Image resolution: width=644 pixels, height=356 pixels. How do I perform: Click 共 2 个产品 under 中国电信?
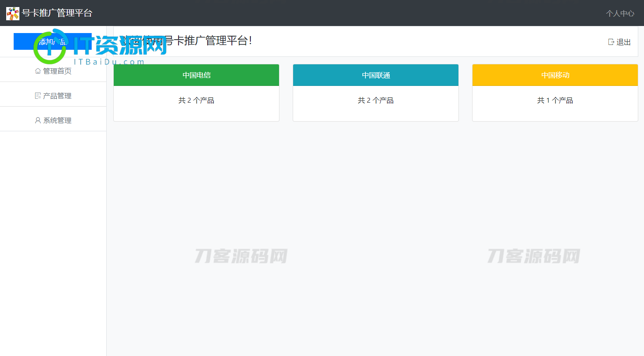pyautogui.click(x=196, y=100)
